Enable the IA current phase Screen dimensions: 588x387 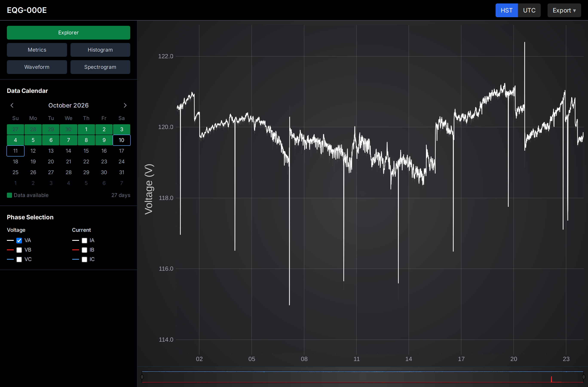tap(84, 240)
